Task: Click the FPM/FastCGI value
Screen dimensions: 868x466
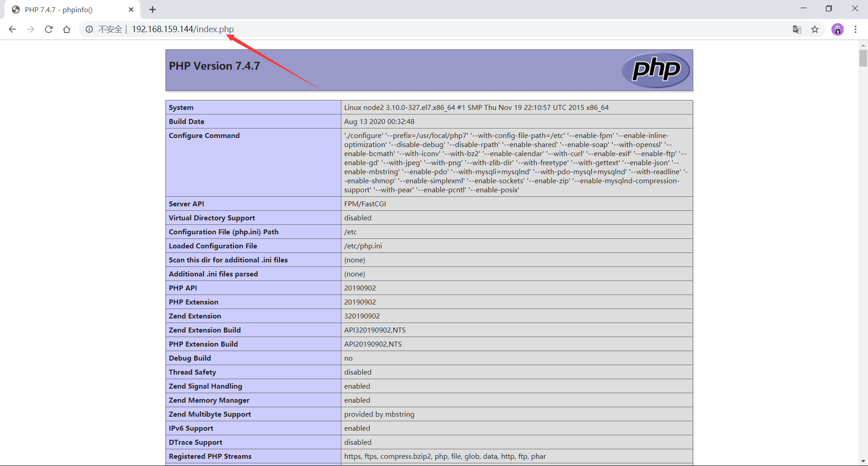Action: [x=365, y=204]
